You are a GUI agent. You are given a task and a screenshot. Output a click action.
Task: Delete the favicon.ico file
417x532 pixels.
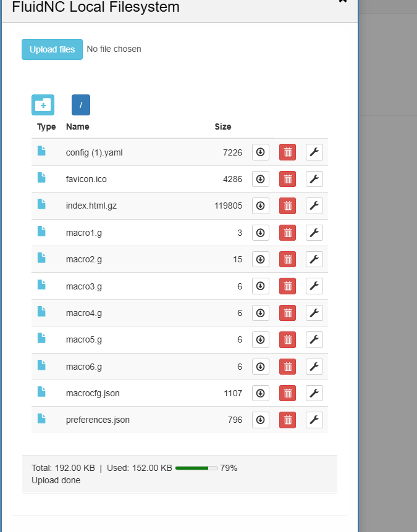click(x=287, y=179)
